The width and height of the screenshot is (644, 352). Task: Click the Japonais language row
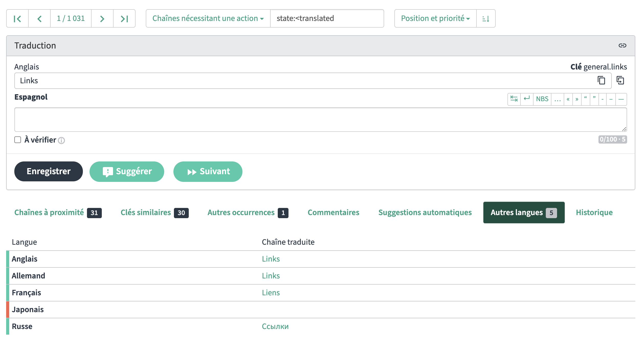[321, 310]
